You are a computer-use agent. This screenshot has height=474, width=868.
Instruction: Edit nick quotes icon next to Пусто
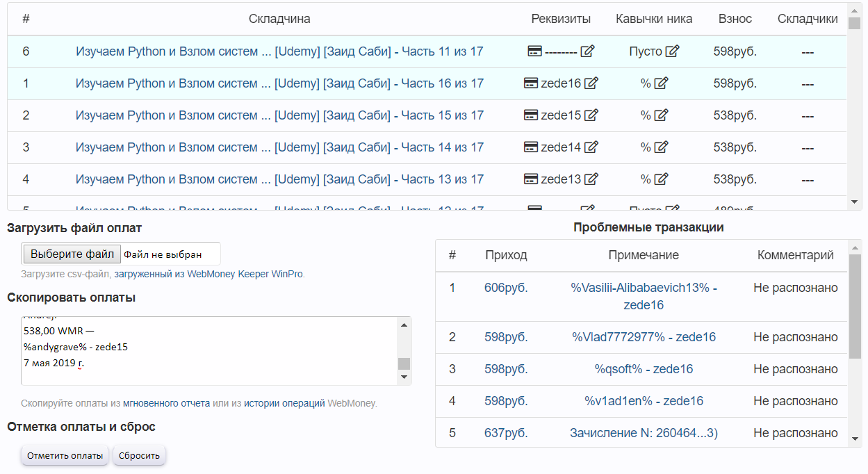coord(672,51)
